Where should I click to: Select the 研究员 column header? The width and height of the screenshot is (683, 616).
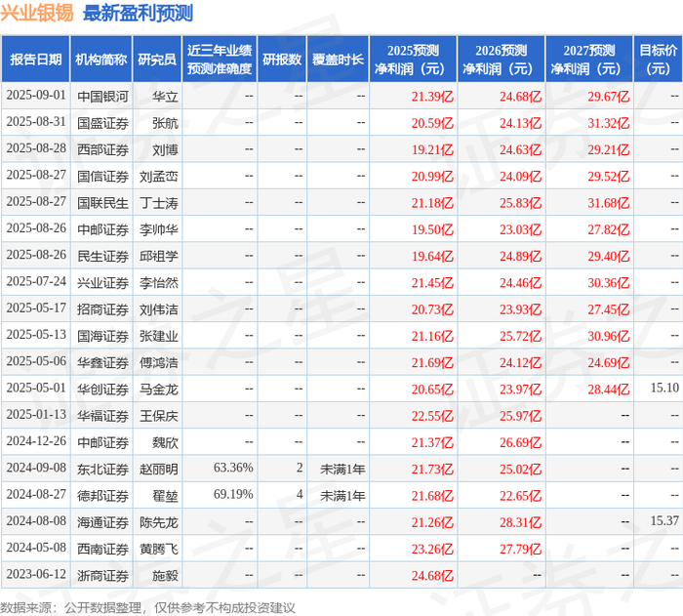click(157, 60)
